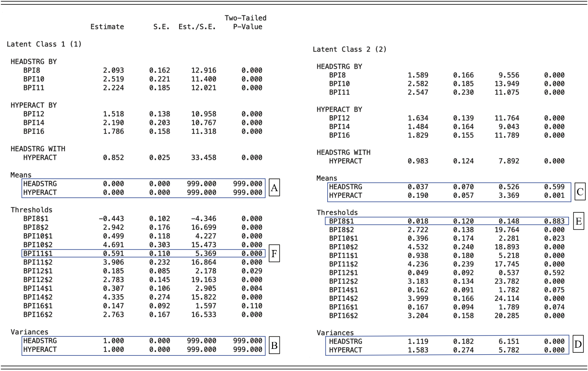Click the Class 2 HYPERACT variance value 1.583

click(x=418, y=350)
